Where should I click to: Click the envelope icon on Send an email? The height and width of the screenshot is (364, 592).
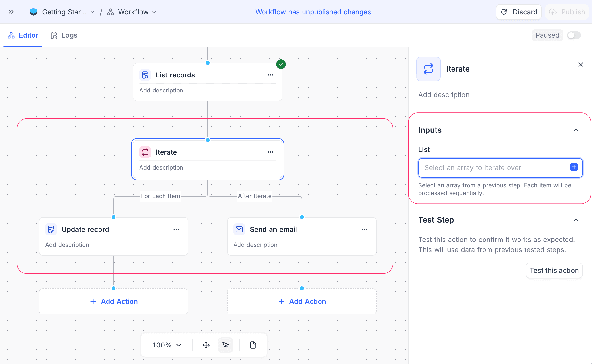coord(239,229)
